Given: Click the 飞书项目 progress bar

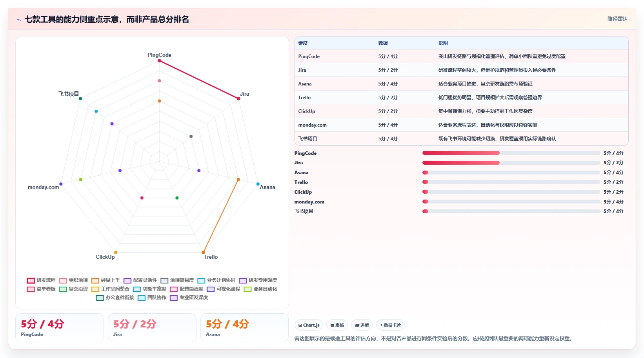Looking at the screenshot, I should 511,211.
